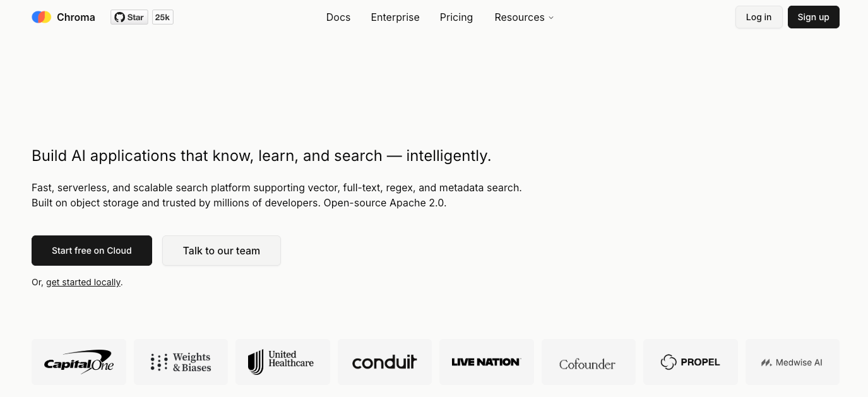Click the Resources chevron arrow
The image size is (868, 397).
(x=551, y=18)
